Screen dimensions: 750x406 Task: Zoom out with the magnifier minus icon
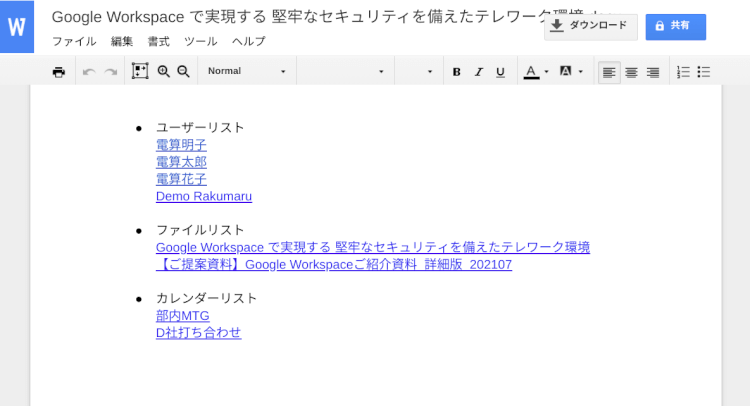coord(183,71)
